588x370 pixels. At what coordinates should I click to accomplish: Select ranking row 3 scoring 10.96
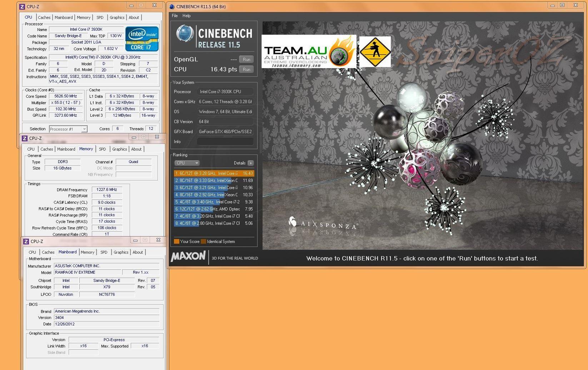[214, 188]
